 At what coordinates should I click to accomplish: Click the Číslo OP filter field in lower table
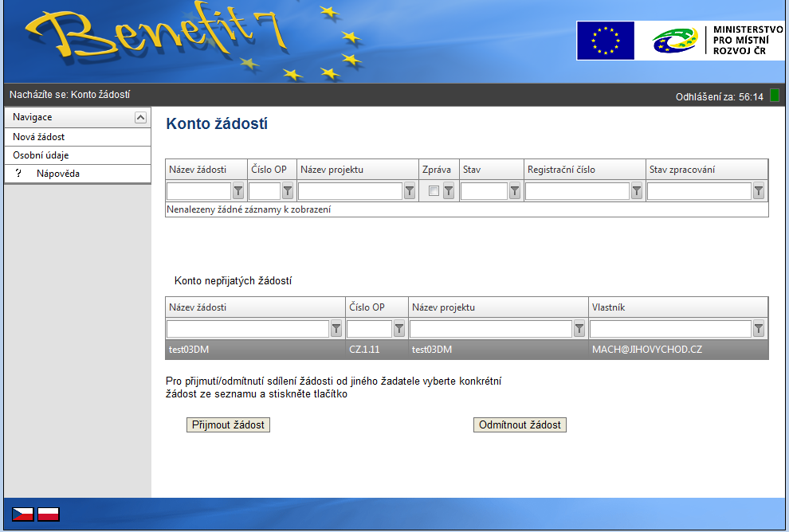pos(369,329)
